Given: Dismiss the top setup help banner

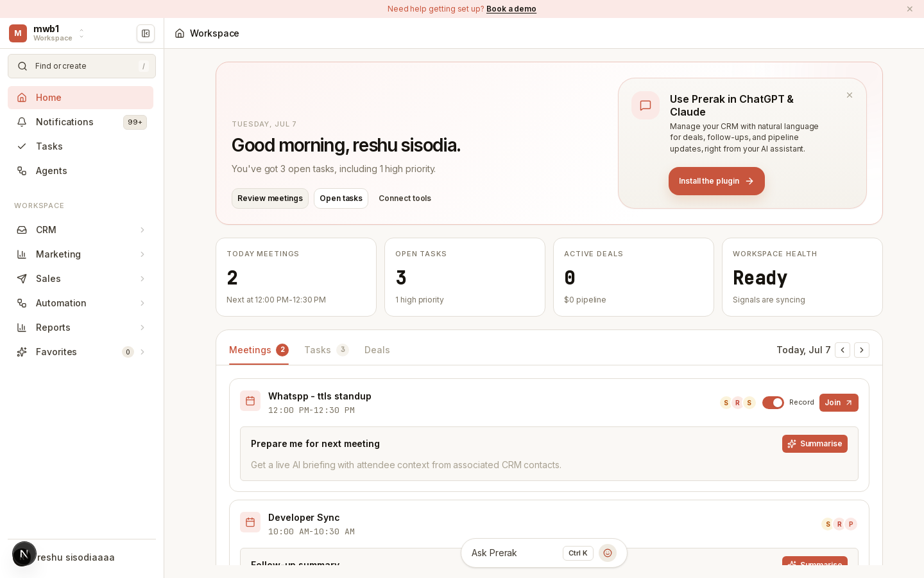Looking at the screenshot, I should (x=909, y=9).
